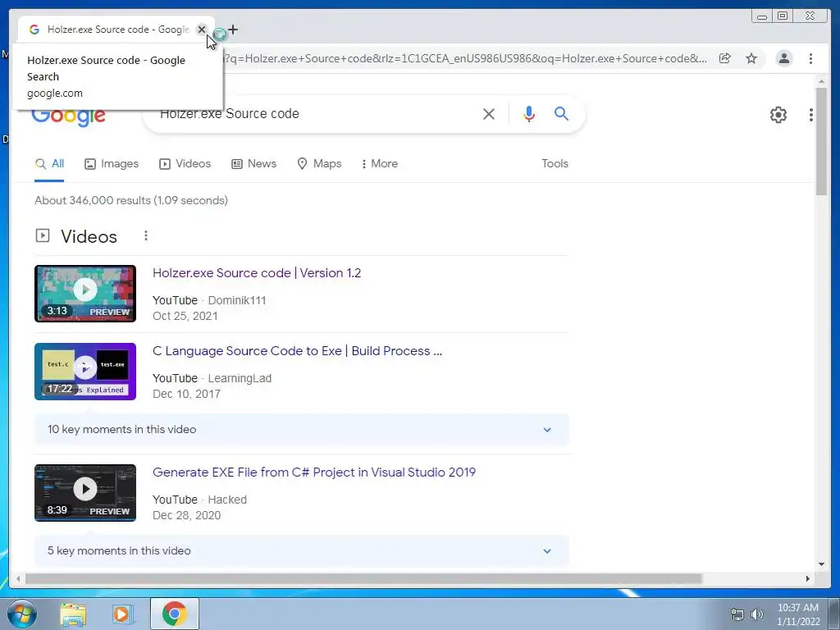840x630 pixels.
Task: Play Holzer.exe video thumbnail preview
Action: pos(85,294)
